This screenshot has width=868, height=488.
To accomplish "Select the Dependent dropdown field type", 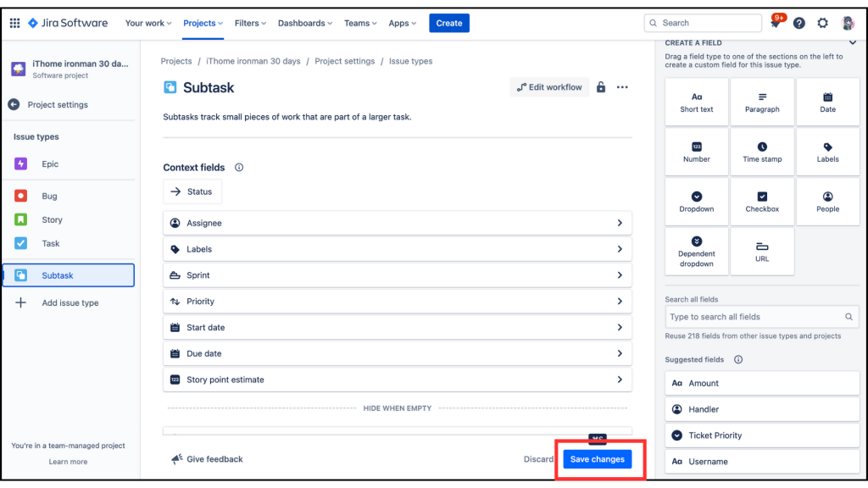I will point(697,252).
